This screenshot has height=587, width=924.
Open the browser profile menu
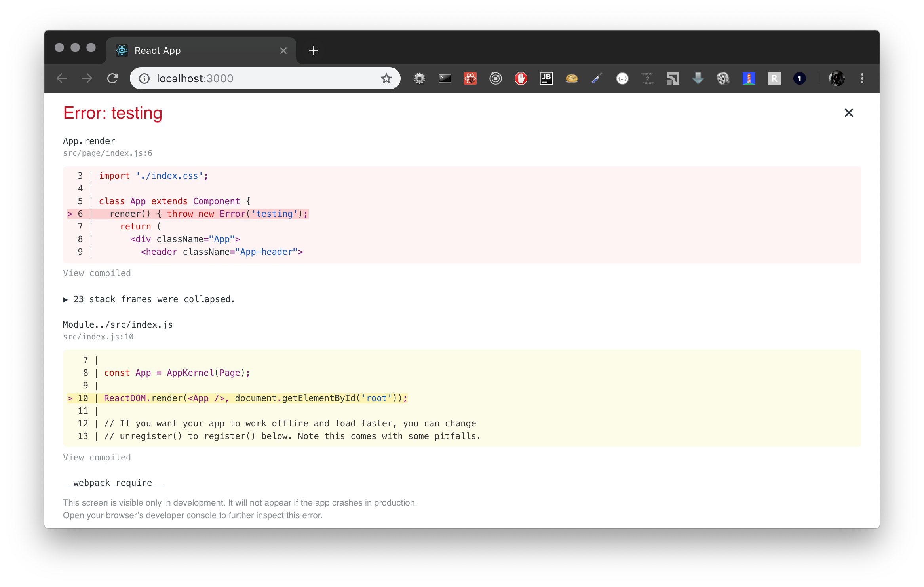point(837,78)
